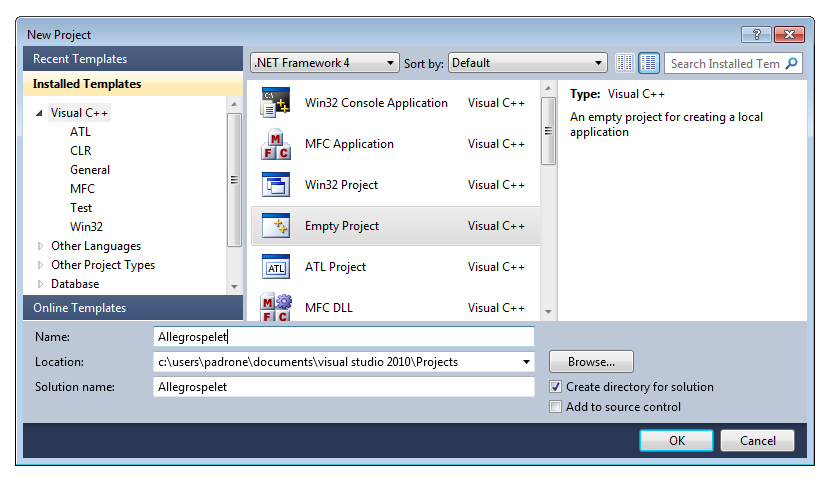Click the category tree scrollbar thumb
This screenshot has width=832, height=482.
pos(234,180)
